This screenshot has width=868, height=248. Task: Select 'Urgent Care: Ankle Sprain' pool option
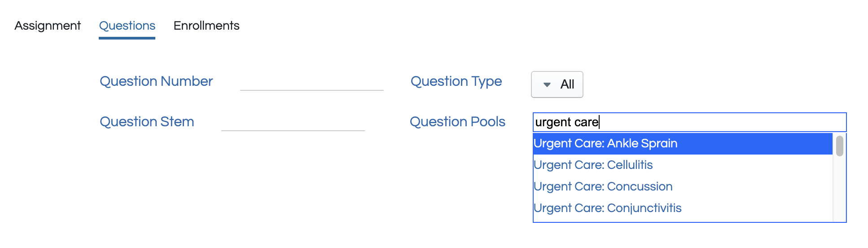pos(605,144)
